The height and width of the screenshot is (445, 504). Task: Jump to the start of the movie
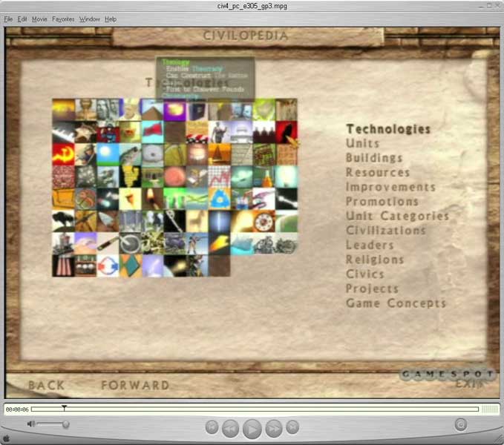coord(212,426)
